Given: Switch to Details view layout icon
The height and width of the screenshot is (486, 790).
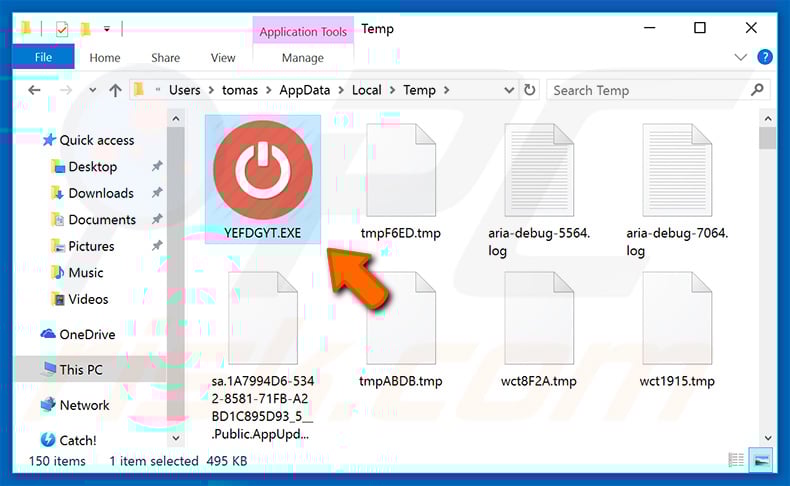Looking at the screenshot, I should point(736,459).
